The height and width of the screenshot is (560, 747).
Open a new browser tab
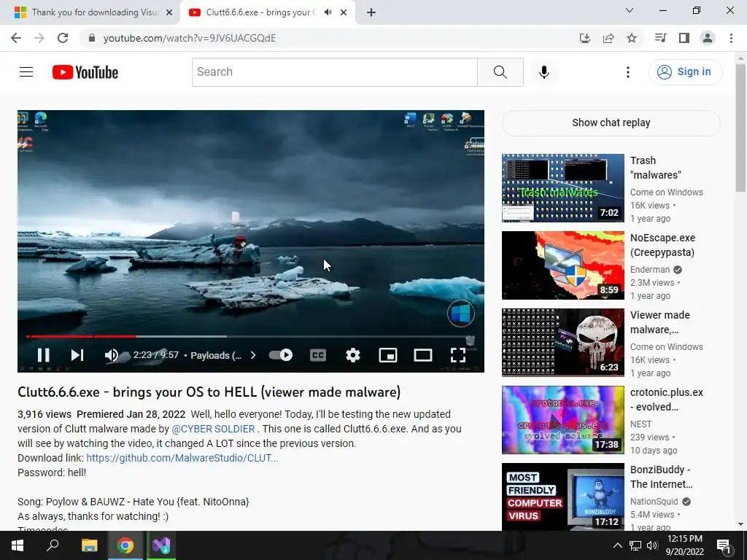point(371,13)
